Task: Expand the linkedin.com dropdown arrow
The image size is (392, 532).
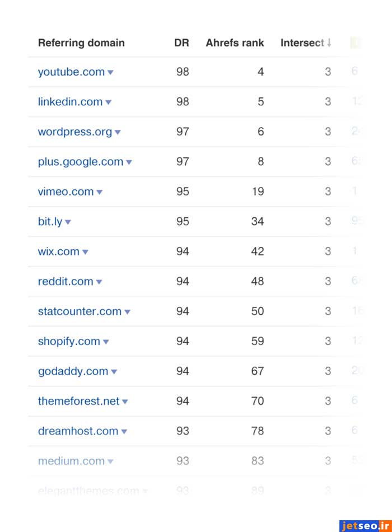Action: (108, 102)
